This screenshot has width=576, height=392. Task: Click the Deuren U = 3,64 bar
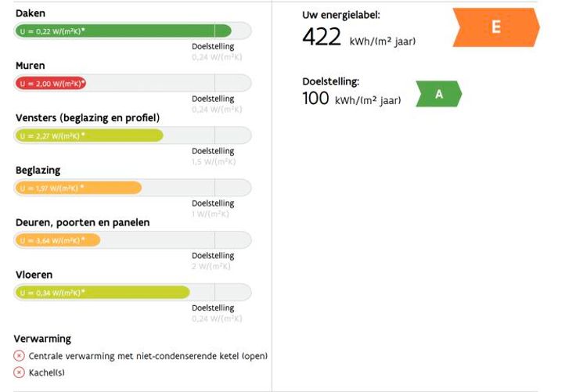coord(58,240)
